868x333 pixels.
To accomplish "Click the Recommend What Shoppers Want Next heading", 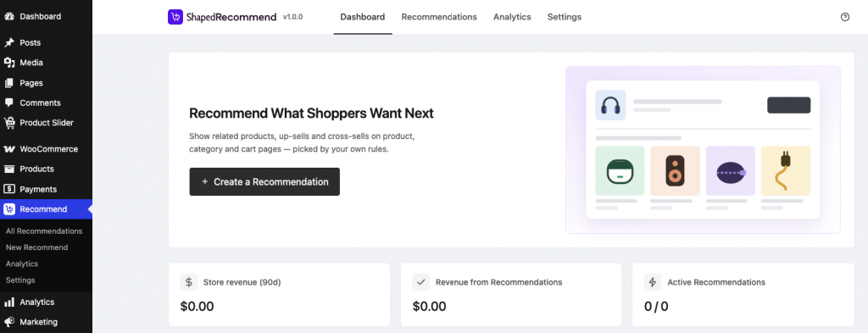I will [x=312, y=114].
